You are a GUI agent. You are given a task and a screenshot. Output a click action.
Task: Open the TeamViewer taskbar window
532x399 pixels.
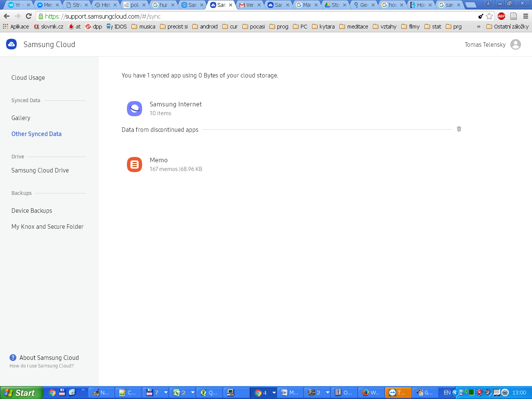pos(397,393)
